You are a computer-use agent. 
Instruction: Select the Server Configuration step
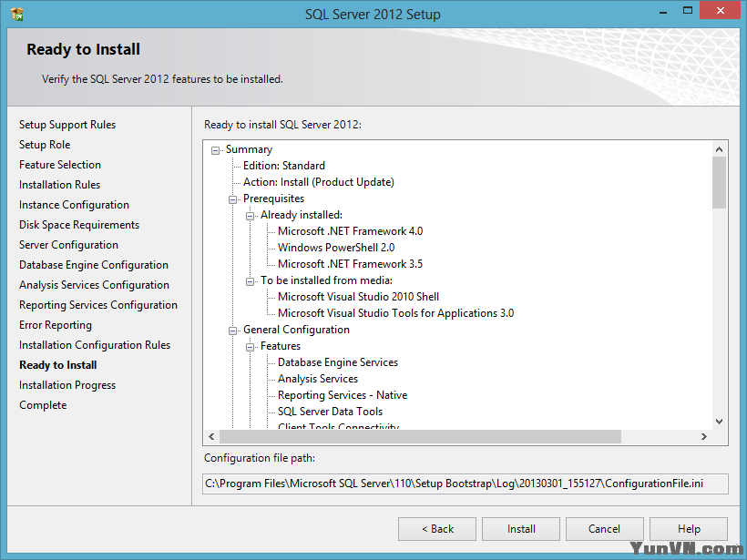tap(68, 245)
